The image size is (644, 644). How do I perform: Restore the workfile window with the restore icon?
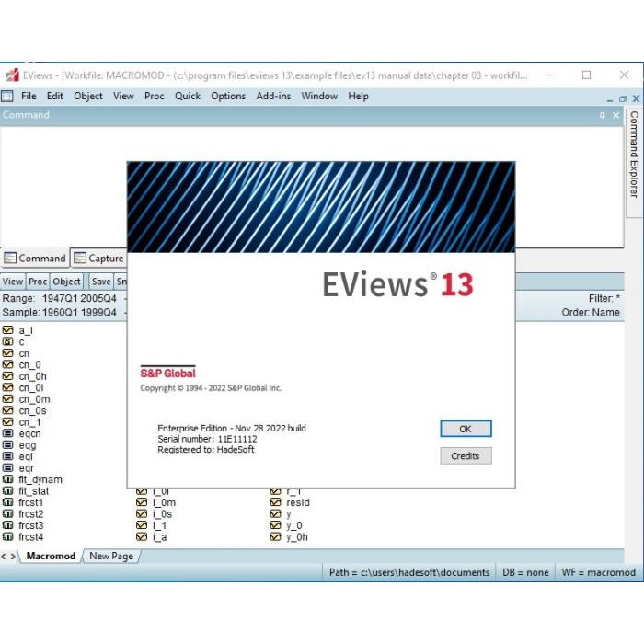click(623, 99)
